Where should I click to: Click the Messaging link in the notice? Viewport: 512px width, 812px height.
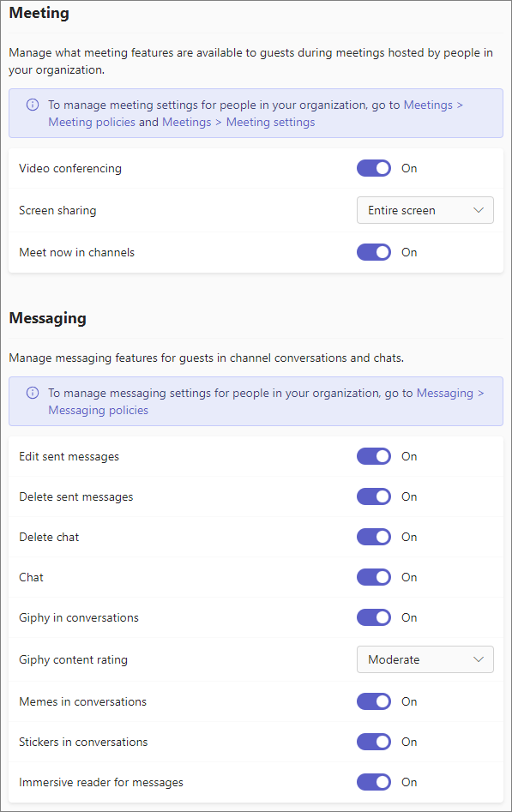pyautogui.click(x=445, y=393)
